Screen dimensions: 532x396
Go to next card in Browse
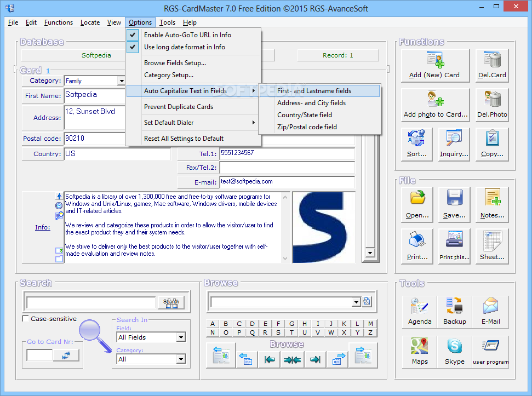tap(338, 359)
